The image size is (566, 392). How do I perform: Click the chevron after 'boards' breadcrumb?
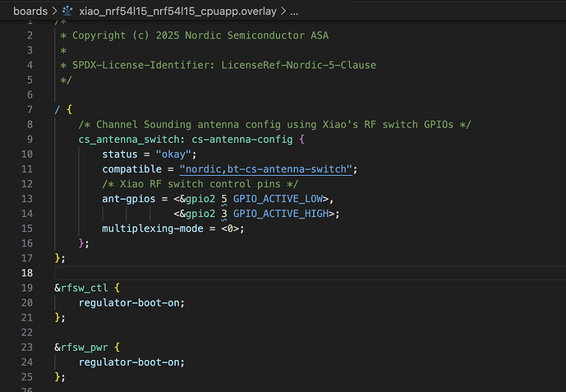tap(54, 12)
